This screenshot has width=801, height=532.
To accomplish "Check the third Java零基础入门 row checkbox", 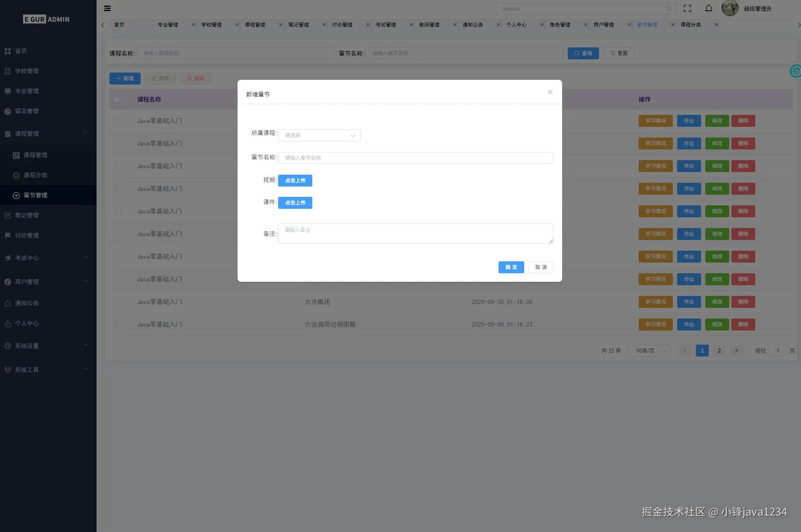I will 118,167.
